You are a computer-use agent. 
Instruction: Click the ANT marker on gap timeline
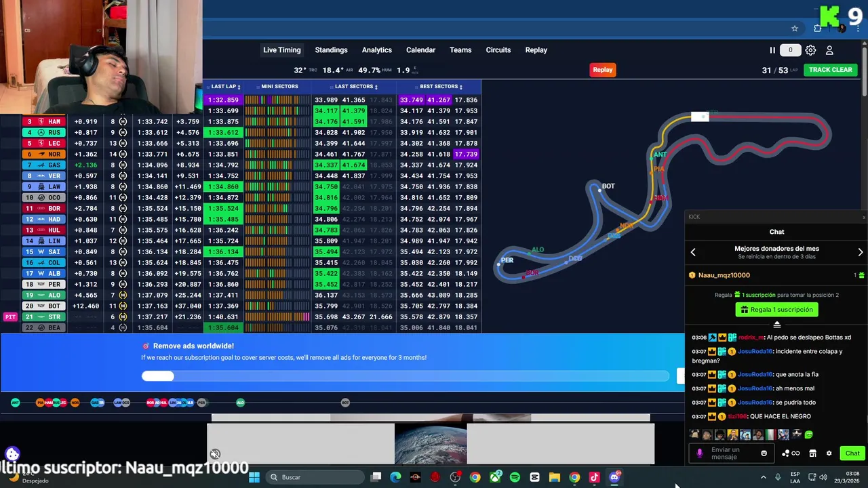coord(16,403)
